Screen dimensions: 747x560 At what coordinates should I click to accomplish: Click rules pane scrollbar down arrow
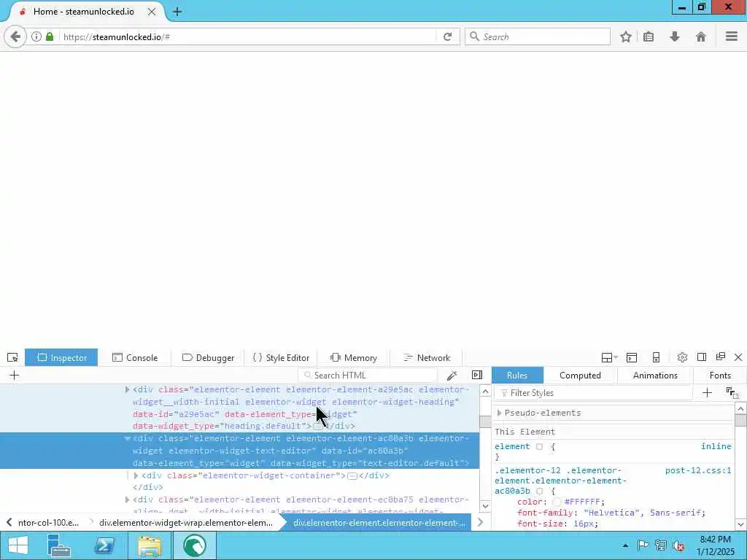tap(740, 524)
